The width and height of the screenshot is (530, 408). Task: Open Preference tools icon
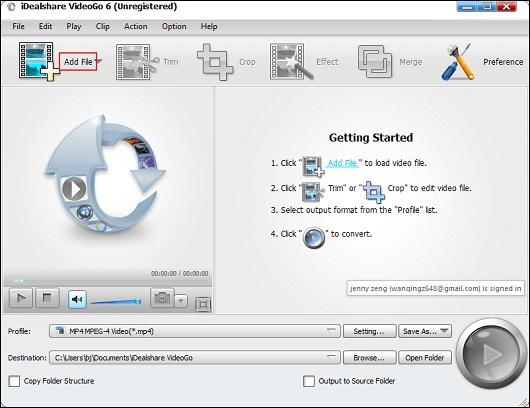click(458, 62)
